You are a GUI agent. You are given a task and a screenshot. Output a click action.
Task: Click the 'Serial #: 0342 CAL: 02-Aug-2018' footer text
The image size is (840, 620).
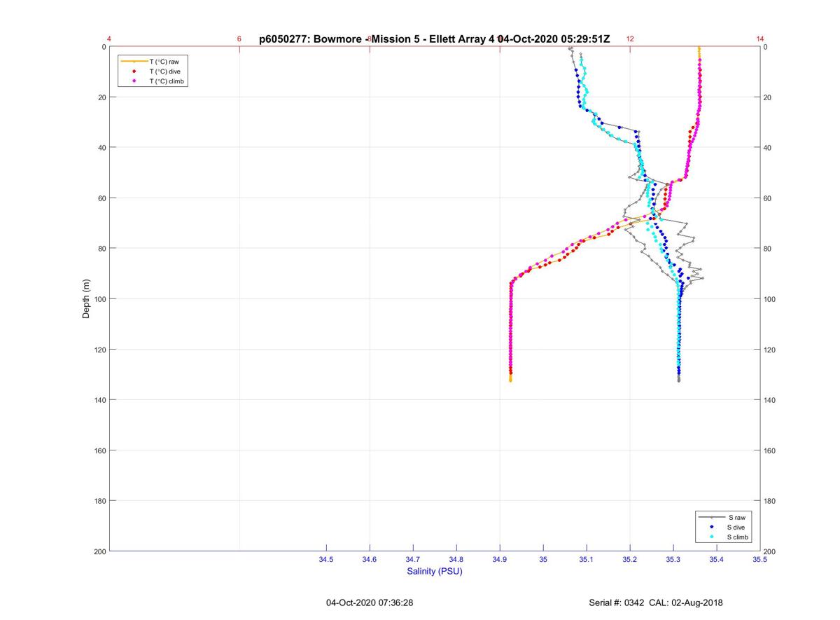[656, 602]
